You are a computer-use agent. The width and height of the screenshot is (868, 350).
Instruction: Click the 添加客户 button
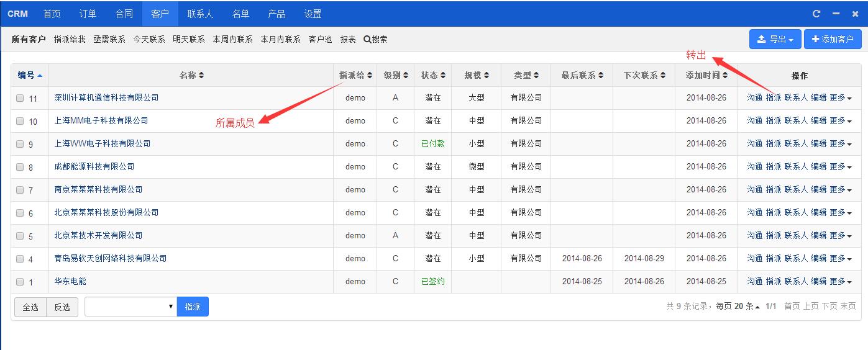[x=833, y=39]
